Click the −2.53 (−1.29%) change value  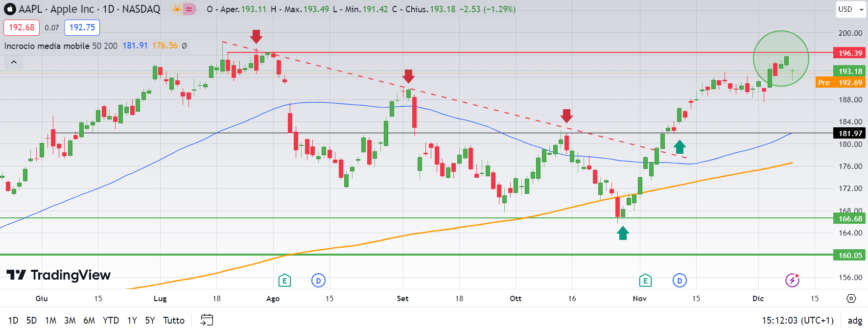(x=488, y=9)
